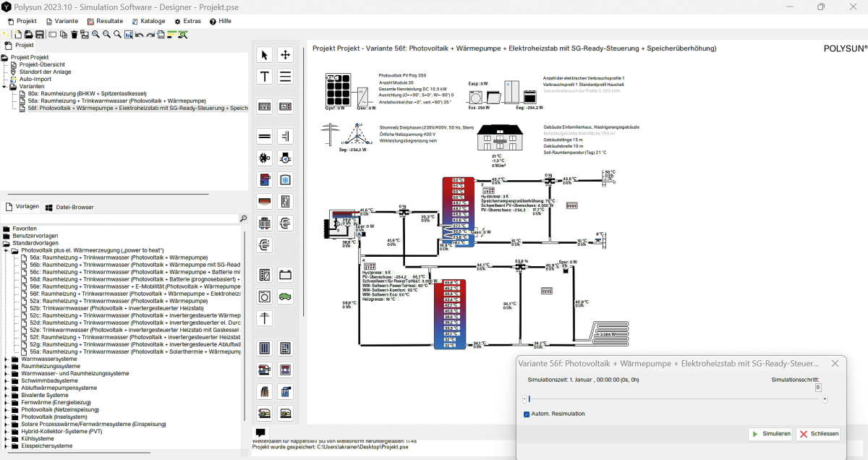Screen dimensions: 868x460
Task: Click the battery component icon in palette
Action: tap(286, 274)
